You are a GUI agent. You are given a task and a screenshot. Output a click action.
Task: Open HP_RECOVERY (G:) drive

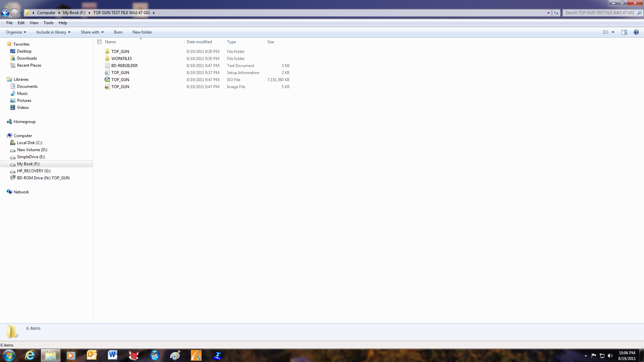pyautogui.click(x=34, y=171)
